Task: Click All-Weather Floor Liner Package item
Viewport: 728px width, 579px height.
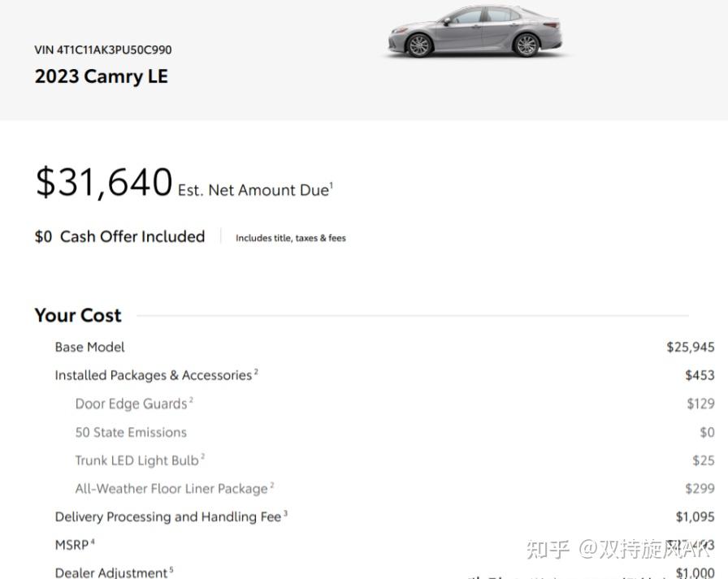Action: [171, 489]
